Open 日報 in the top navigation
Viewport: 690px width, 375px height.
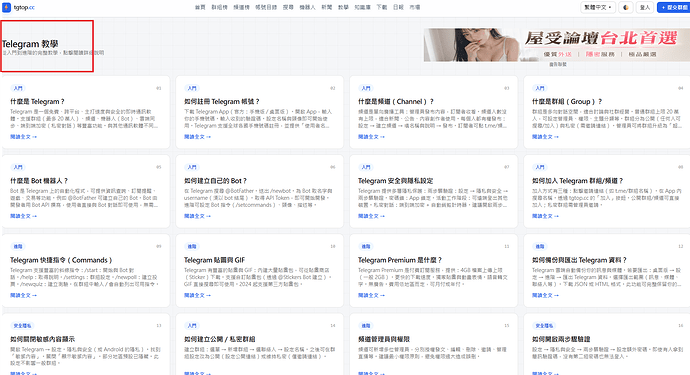[398, 7]
